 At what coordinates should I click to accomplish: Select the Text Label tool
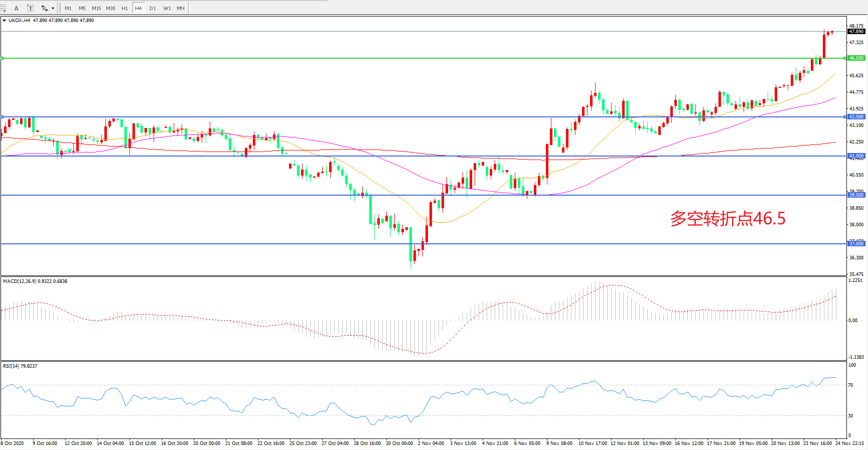pyautogui.click(x=30, y=8)
